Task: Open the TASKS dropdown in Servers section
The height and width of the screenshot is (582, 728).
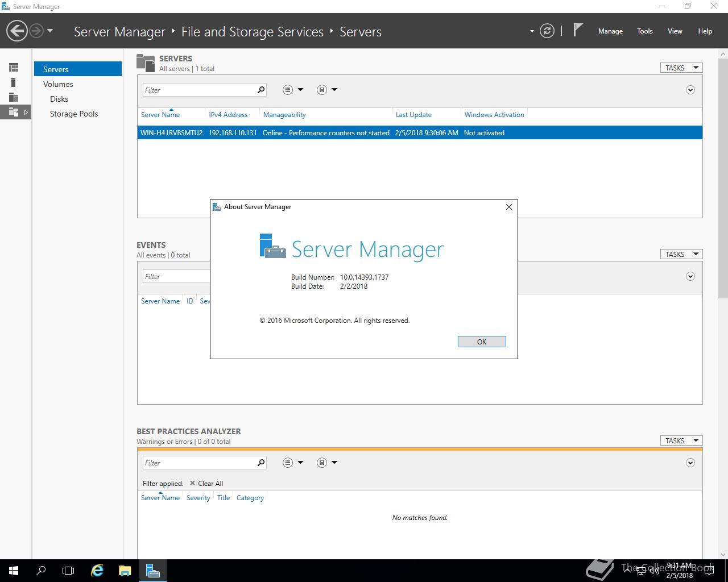Action: click(681, 68)
